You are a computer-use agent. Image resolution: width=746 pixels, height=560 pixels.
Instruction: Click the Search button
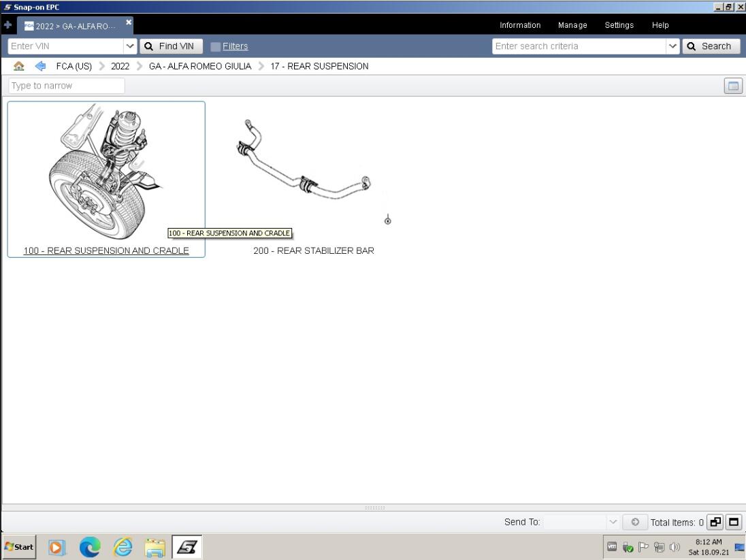(711, 46)
